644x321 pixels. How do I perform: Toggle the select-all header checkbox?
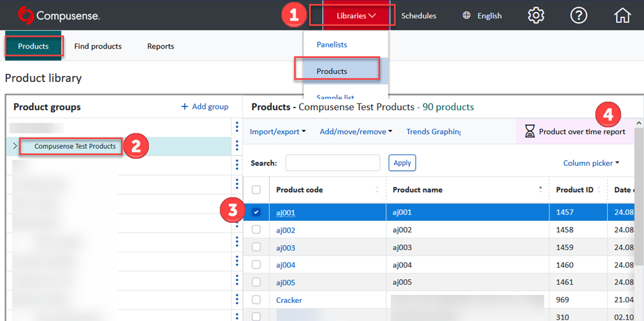coord(256,190)
